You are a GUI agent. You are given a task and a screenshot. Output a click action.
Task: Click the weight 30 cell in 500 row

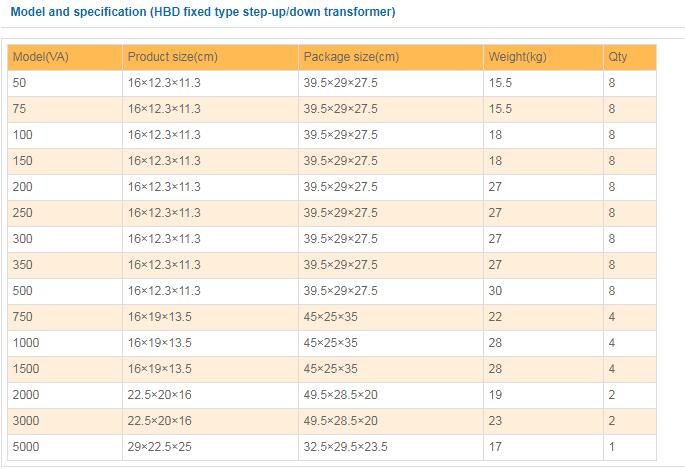(x=543, y=291)
